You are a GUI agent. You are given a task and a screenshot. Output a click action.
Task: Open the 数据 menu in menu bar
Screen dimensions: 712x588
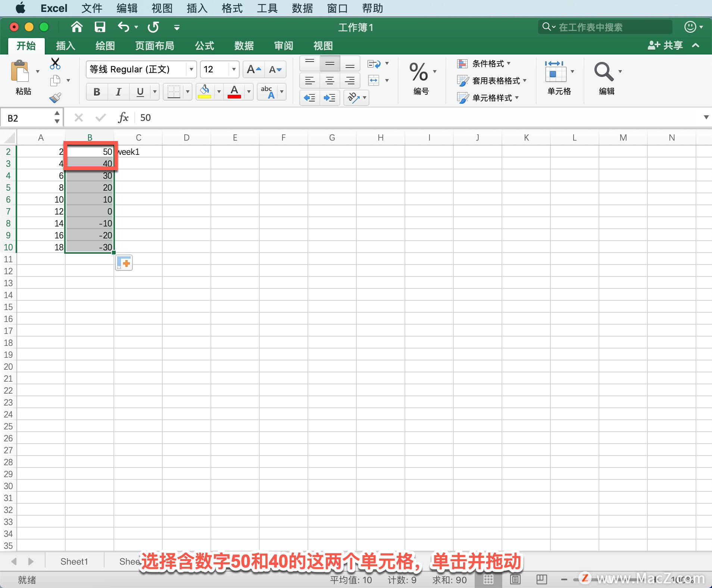click(302, 8)
